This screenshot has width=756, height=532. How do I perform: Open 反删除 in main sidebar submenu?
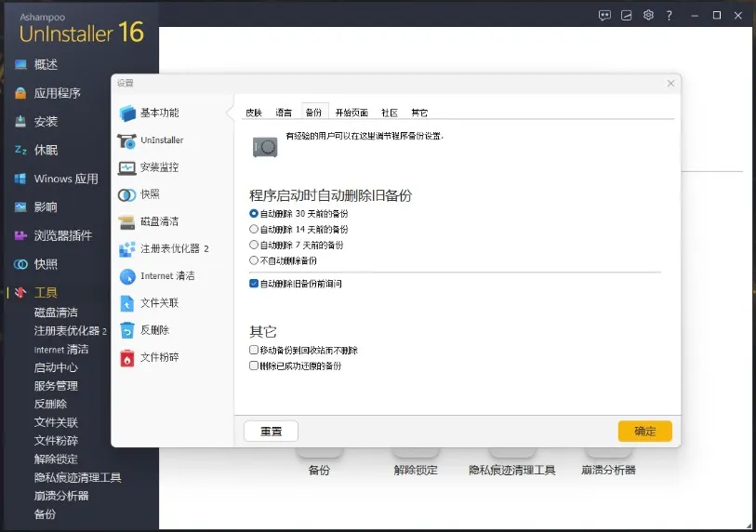pyautogui.click(x=50, y=405)
